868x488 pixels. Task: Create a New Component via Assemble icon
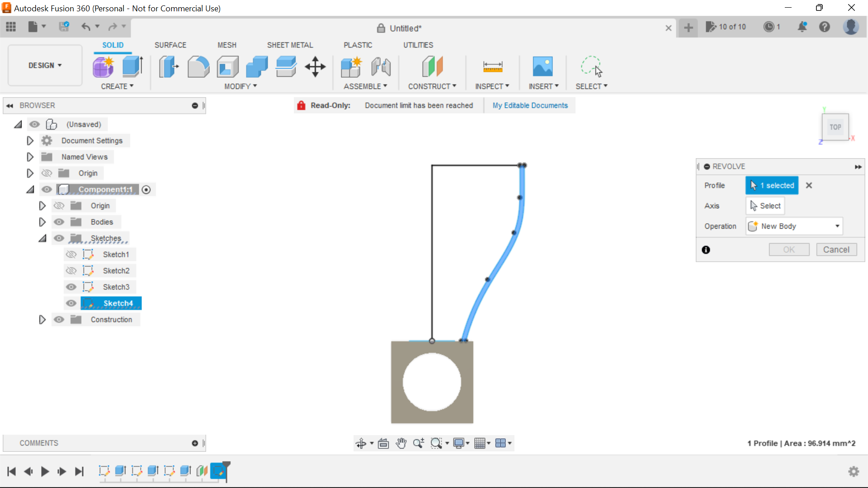pos(351,66)
